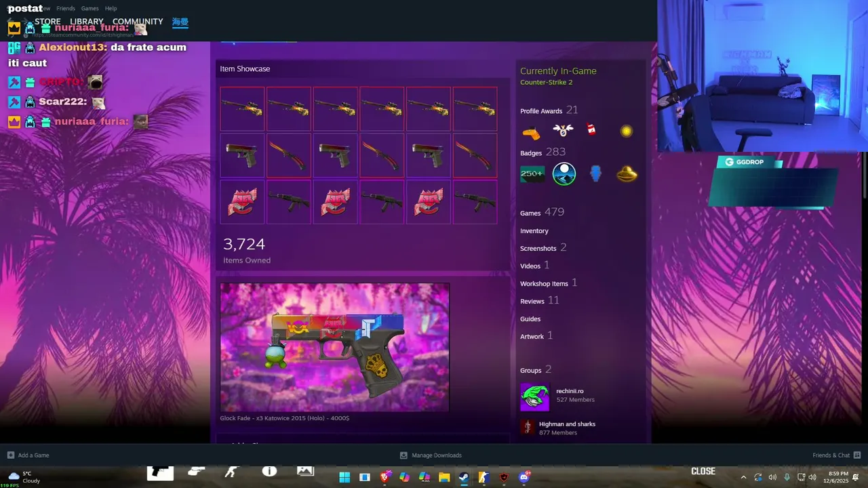Click the Add a Game plus icon
The image size is (868, 488).
pyautogui.click(x=10, y=455)
